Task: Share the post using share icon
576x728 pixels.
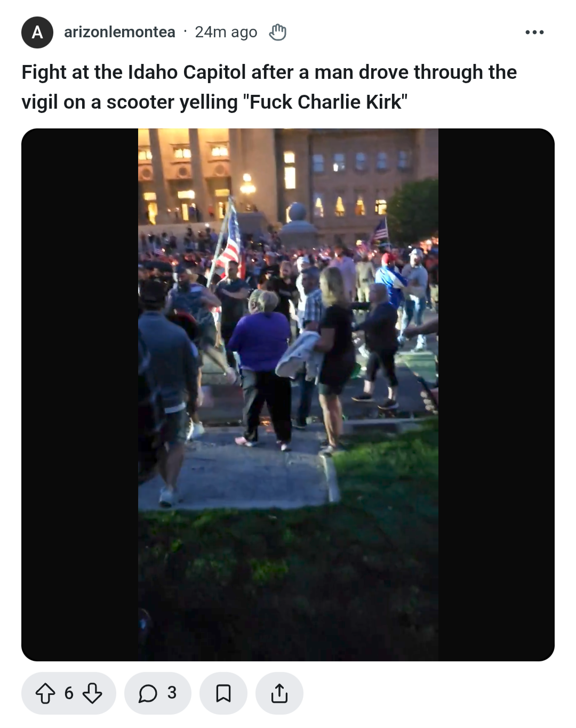Action: click(x=279, y=693)
